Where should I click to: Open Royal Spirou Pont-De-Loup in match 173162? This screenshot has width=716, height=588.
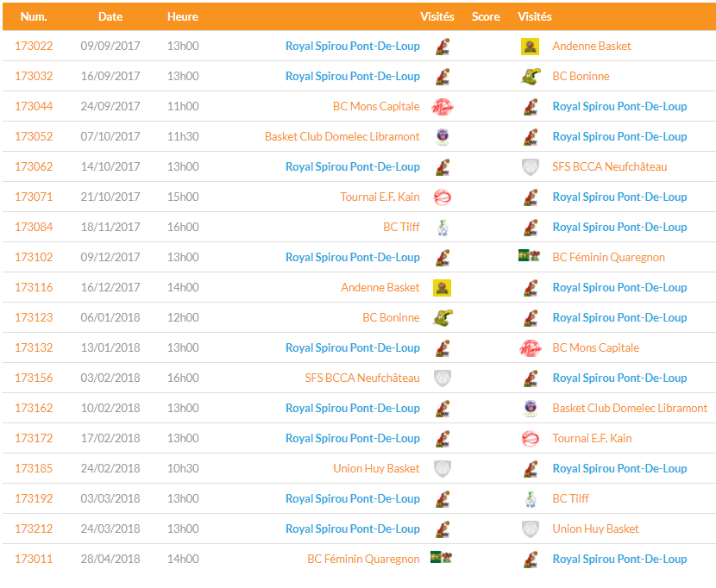coord(353,408)
